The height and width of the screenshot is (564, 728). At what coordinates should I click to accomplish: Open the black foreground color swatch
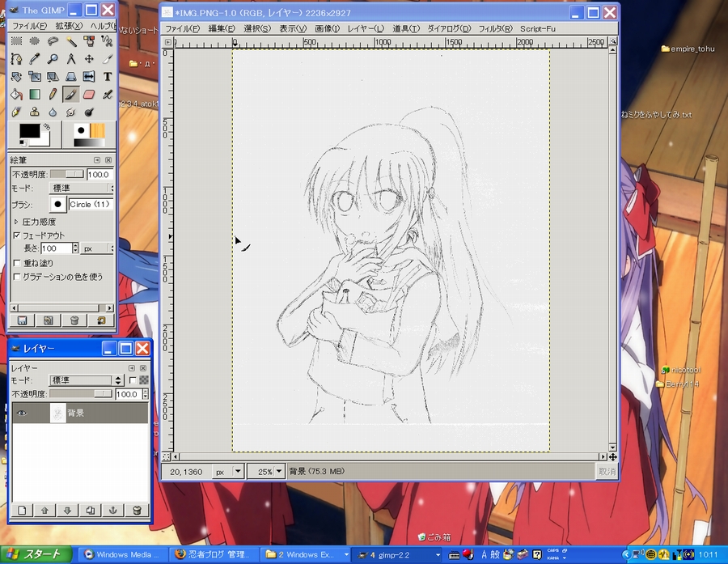(x=29, y=130)
